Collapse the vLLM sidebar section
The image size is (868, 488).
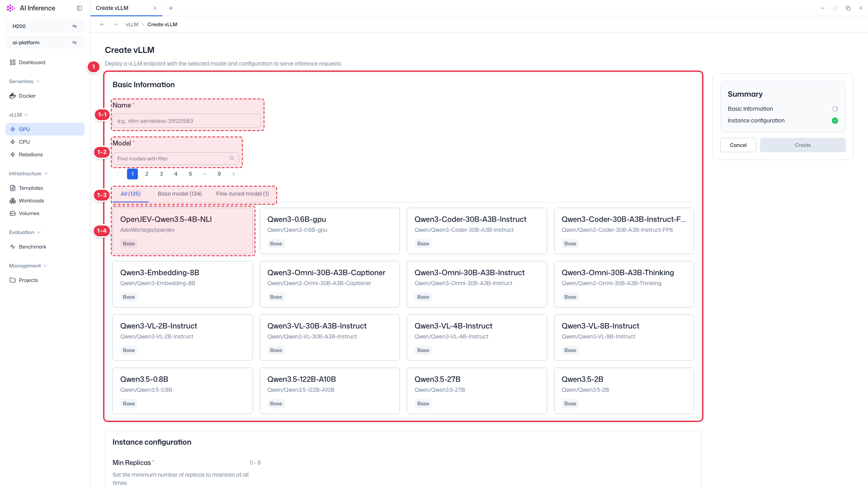[x=19, y=115]
